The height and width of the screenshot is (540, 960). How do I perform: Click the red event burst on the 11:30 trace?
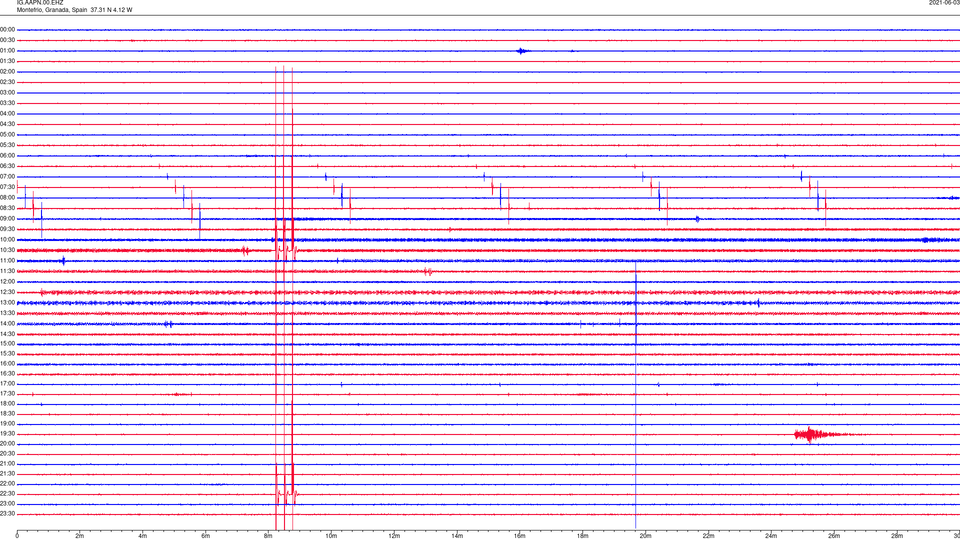click(428, 271)
